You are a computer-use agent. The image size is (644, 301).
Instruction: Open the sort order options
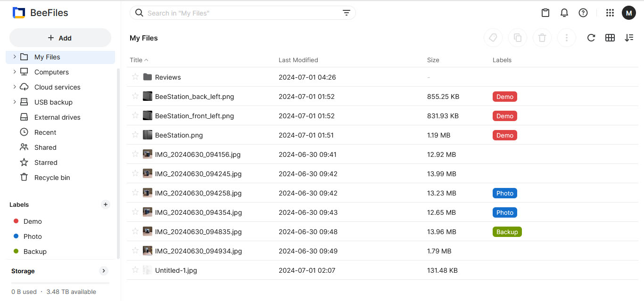629,38
